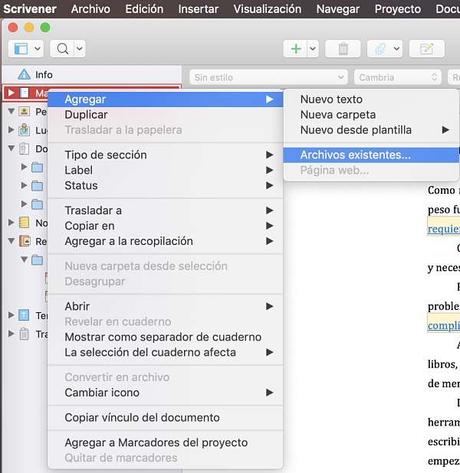Open the 'Sin estilo' style dropdown
This screenshot has width=460, height=473.
coord(269,77)
